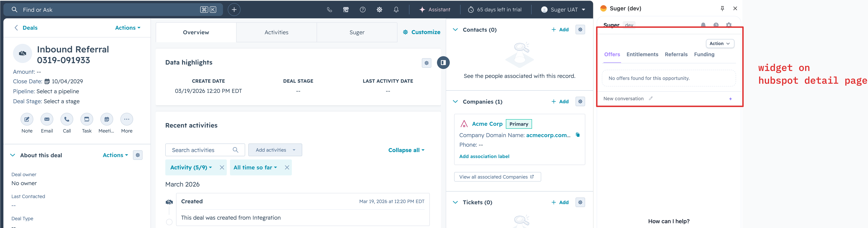
Task: Click the notifications bell in the top bar
Action: 396,9
